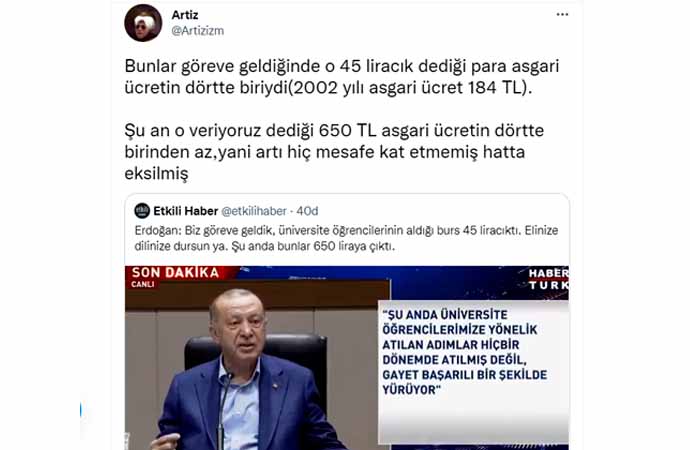Click the tweet's last word eksilmiş
The width and height of the screenshot is (690, 450).
pyautogui.click(x=156, y=173)
